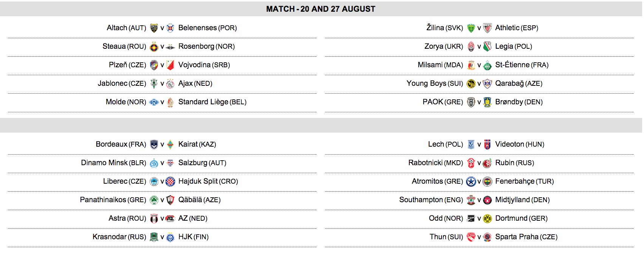This screenshot has height=257, width=644.
Task: Click the AZ Alkmaar red logo
Action: point(170,218)
